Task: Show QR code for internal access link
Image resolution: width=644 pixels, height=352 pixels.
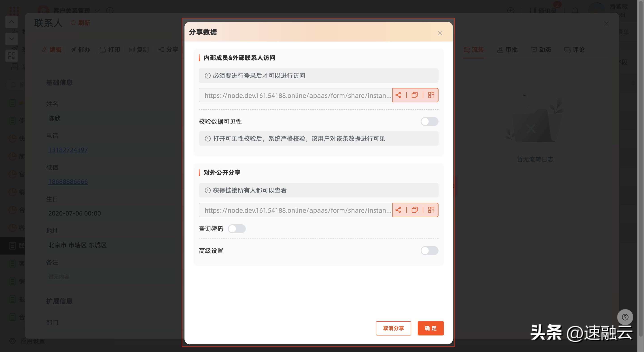Action: (x=431, y=95)
